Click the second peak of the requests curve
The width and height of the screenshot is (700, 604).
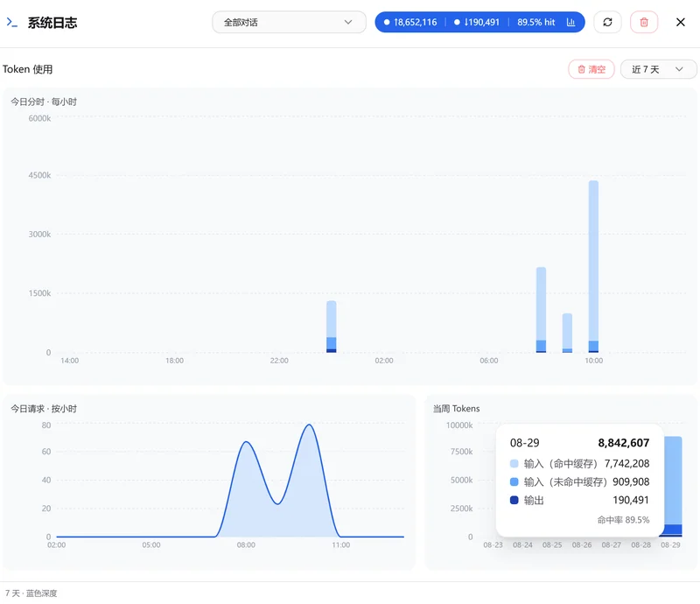[309, 425]
